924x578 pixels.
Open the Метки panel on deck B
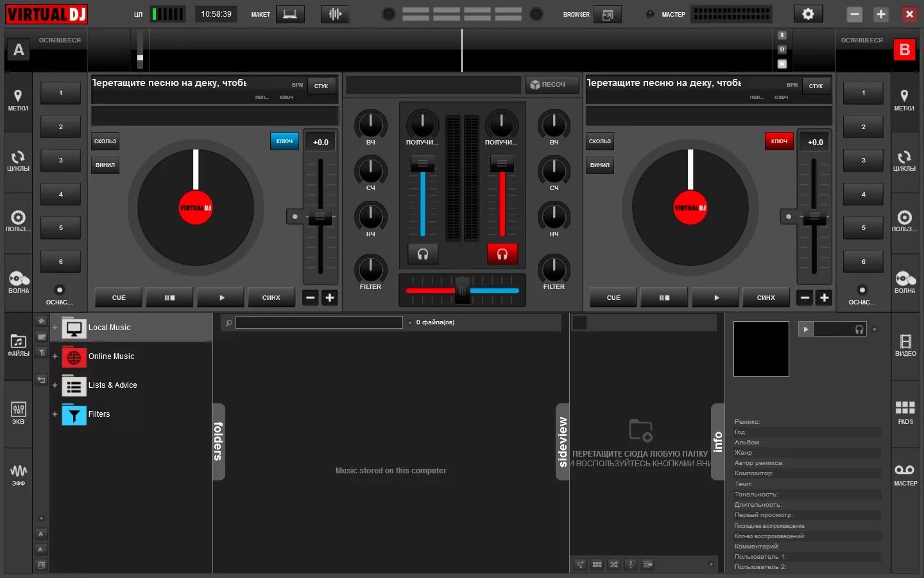point(905,101)
